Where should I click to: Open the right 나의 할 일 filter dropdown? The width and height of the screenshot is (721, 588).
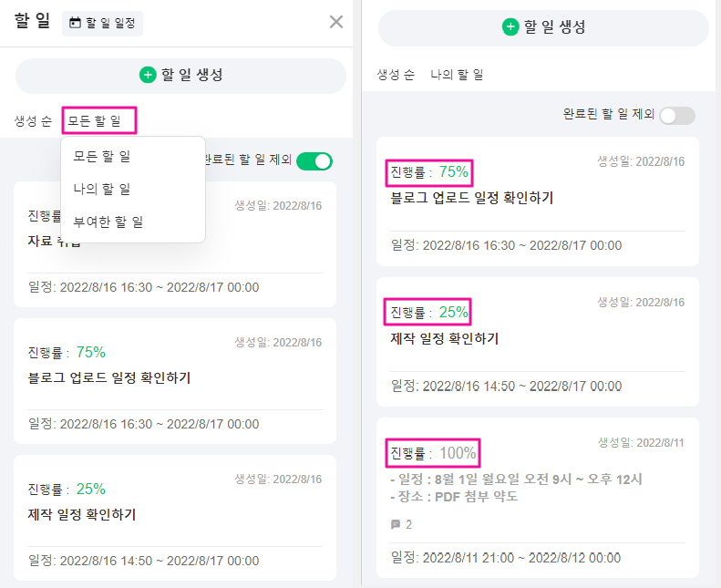[457, 75]
